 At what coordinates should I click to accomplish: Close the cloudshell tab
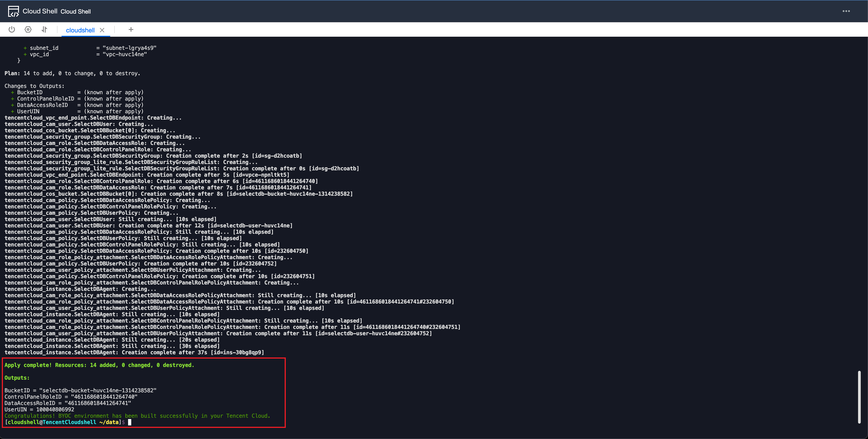click(102, 30)
